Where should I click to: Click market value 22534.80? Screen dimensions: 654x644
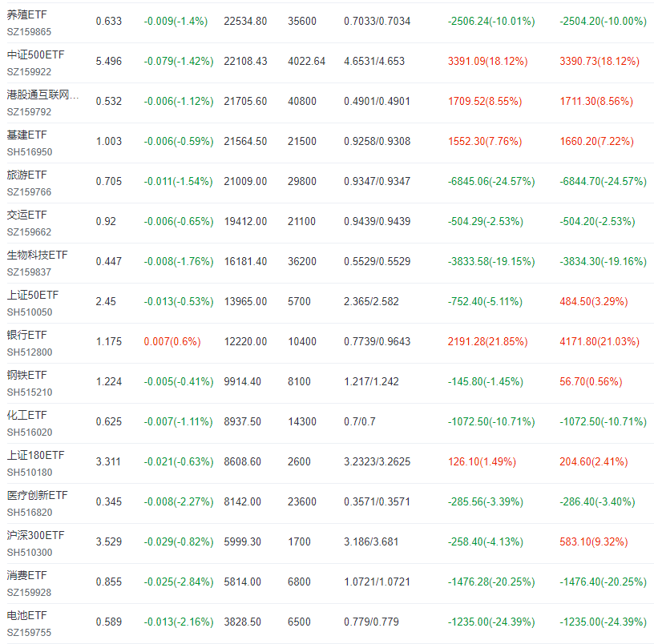coord(245,21)
